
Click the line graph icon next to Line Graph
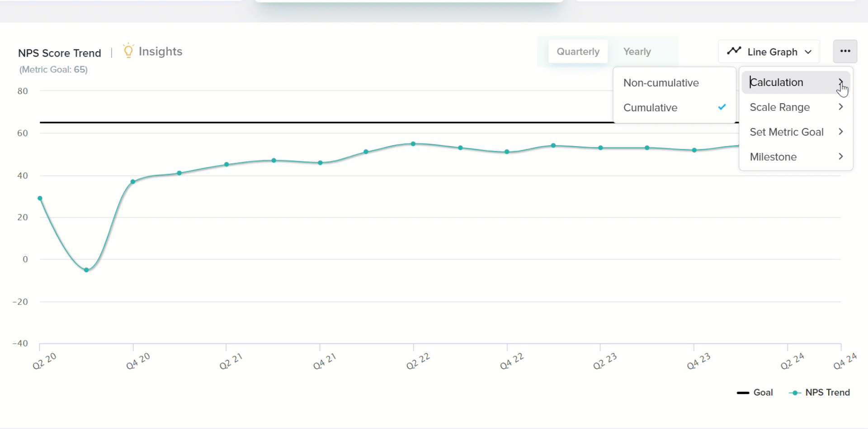[x=734, y=51]
